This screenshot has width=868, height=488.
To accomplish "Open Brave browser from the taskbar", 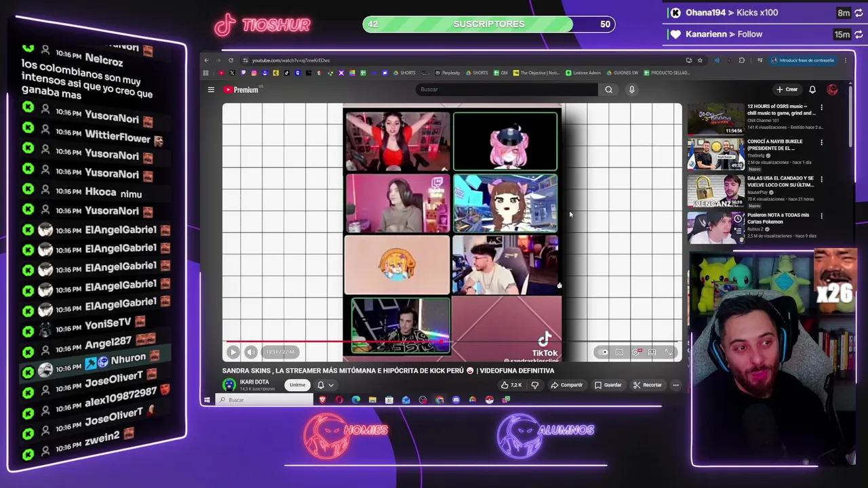I will click(x=322, y=400).
